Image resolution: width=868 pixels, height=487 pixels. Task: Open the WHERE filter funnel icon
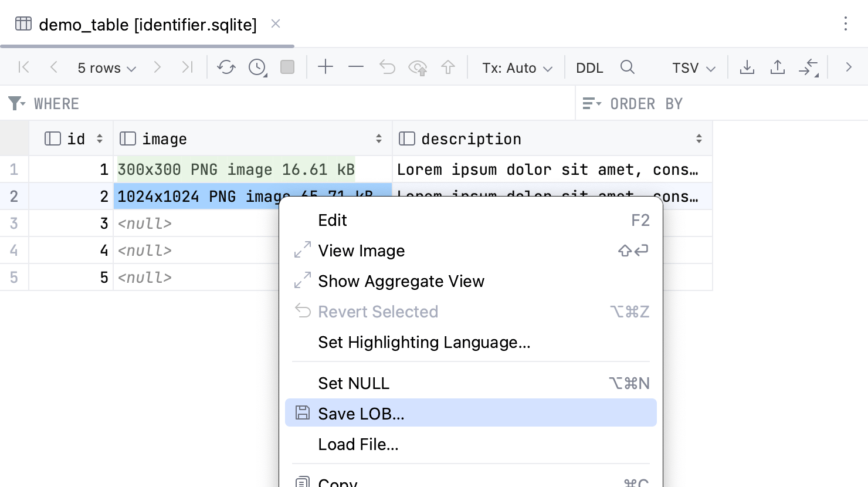tap(16, 103)
